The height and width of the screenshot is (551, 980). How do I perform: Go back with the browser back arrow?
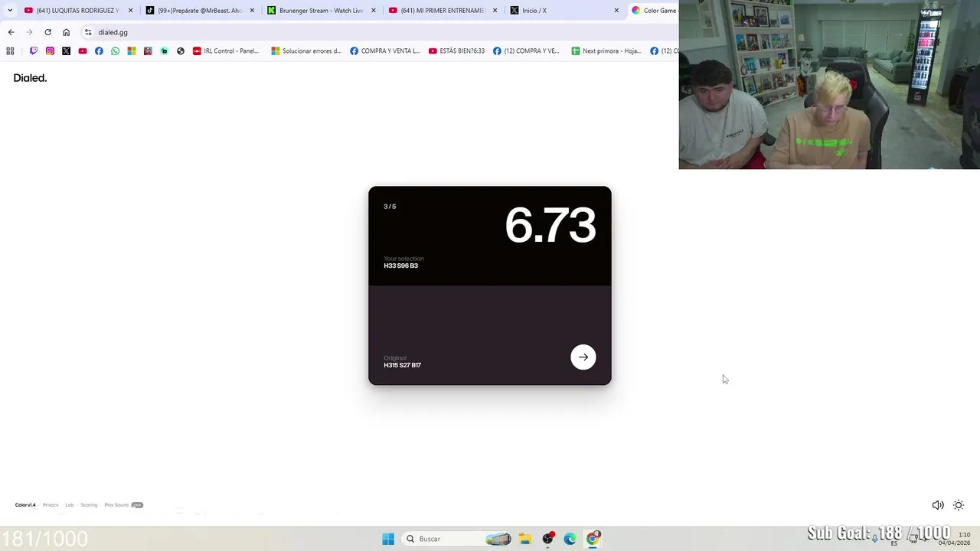pyautogui.click(x=11, y=32)
